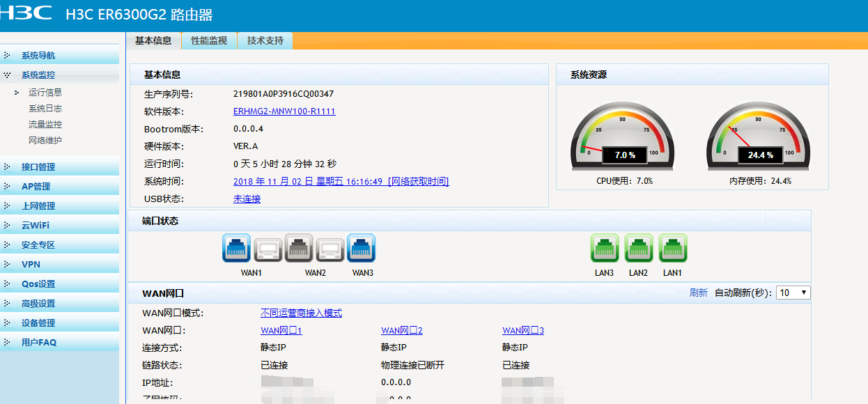
Task: Click the hardware version VER.A
Action: [x=246, y=146]
